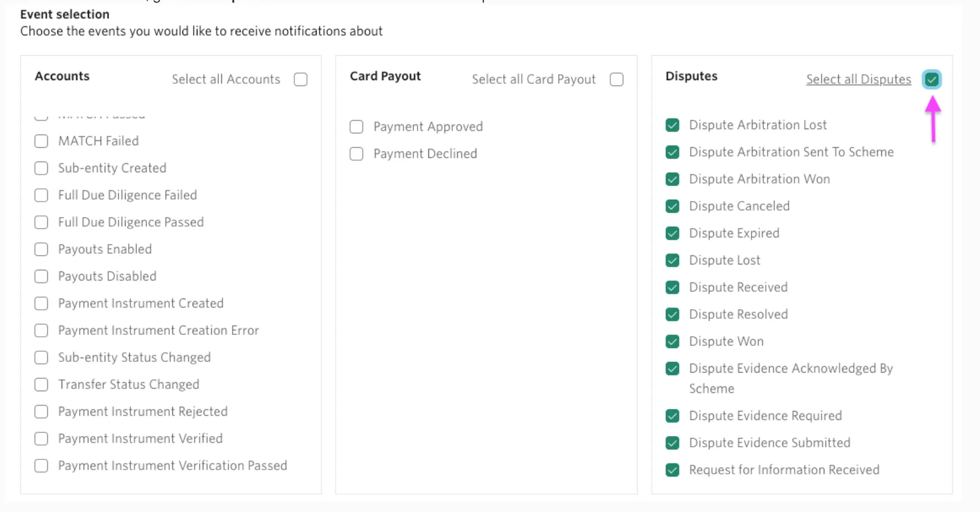The height and width of the screenshot is (512, 980).
Task: Deselect Dispute Arbitration Sent To Scheme
Action: [x=672, y=152]
